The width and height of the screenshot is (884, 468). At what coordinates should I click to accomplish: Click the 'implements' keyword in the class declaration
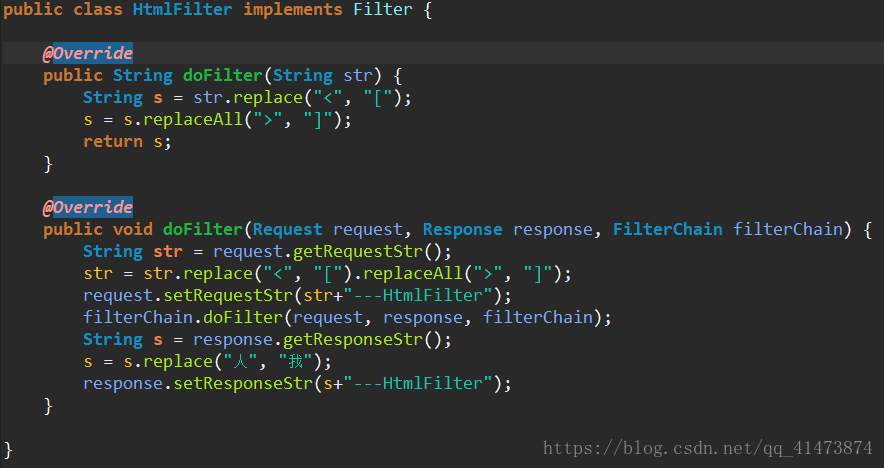(x=293, y=10)
